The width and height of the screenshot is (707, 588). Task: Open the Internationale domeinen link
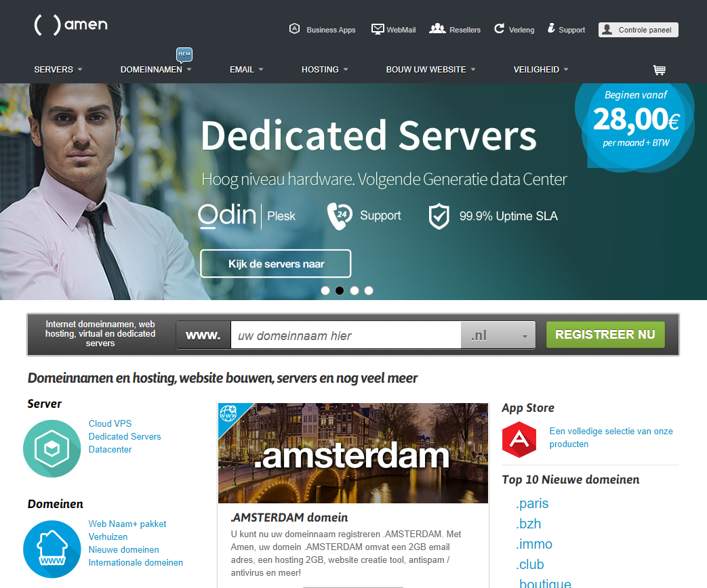[136, 562]
